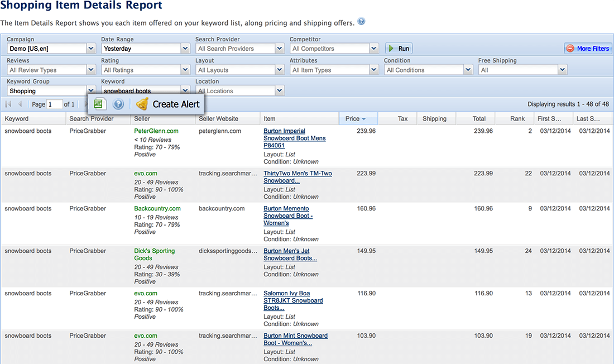Run the report with the Run button

[399, 49]
